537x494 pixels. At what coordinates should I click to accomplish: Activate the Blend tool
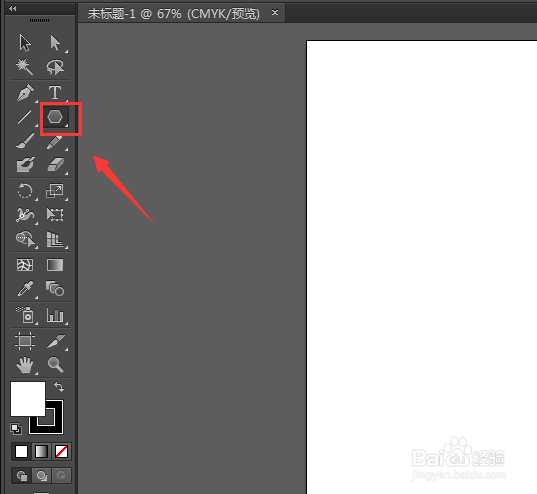point(55,288)
